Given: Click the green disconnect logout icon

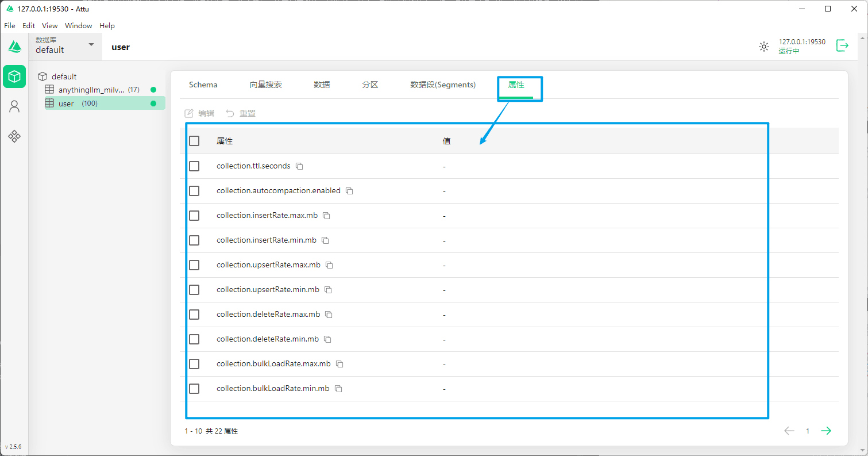Looking at the screenshot, I should pyautogui.click(x=842, y=46).
